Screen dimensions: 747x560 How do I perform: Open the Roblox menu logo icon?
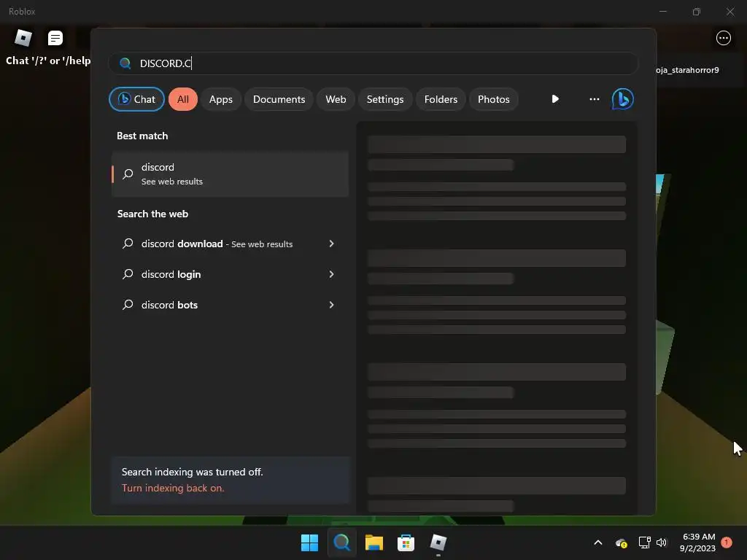point(23,38)
